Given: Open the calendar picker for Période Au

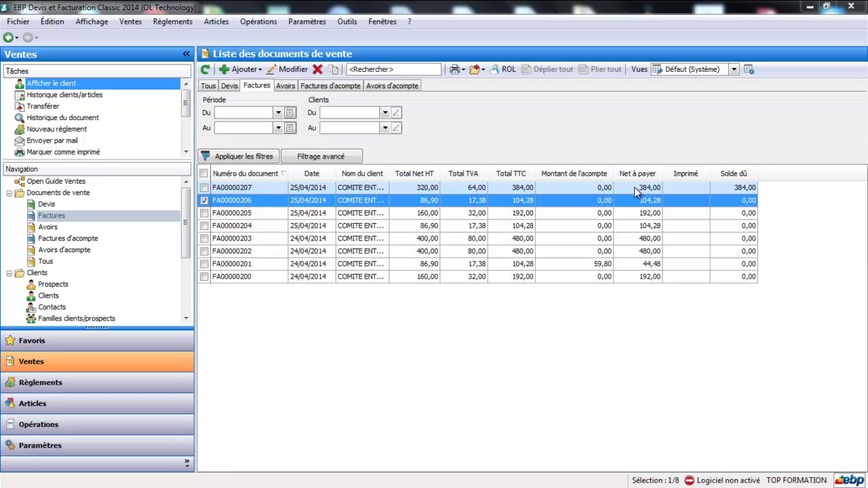Looking at the screenshot, I should tap(290, 127).
